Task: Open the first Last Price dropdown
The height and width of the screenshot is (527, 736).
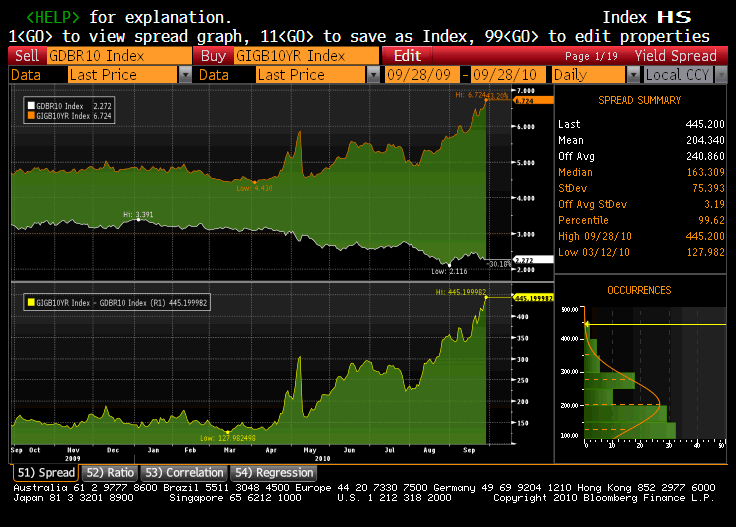Action: point(185,75)
